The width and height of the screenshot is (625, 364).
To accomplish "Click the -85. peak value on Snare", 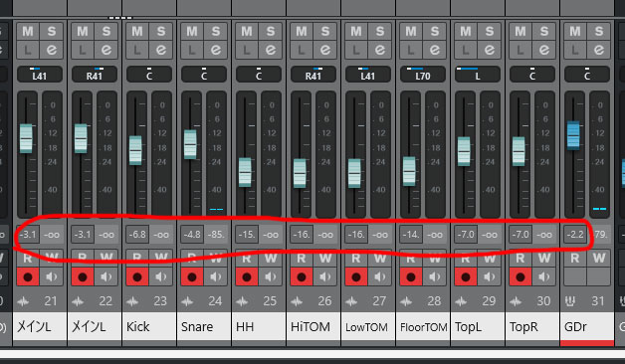I will click(216, 235).
